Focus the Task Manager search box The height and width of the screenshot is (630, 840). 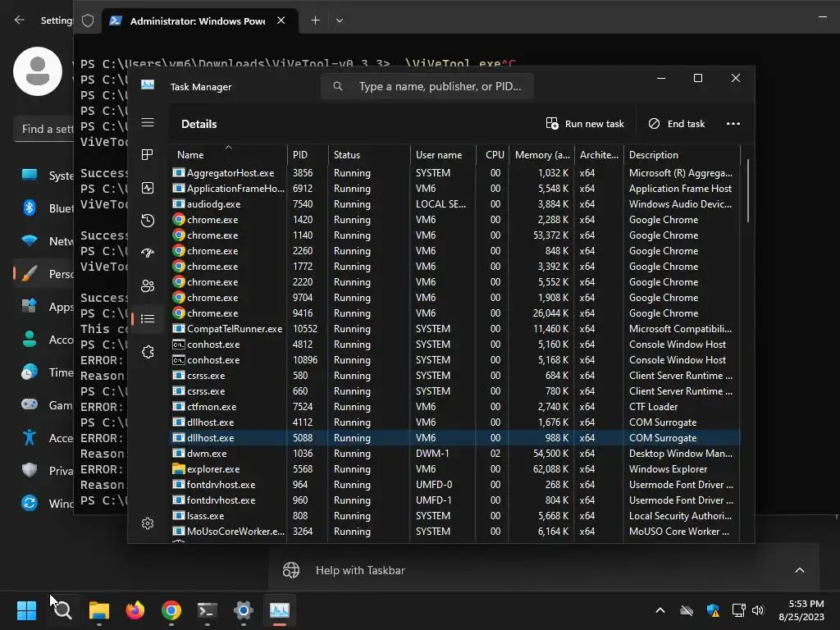pyautogui.click(x=427, y=86)
